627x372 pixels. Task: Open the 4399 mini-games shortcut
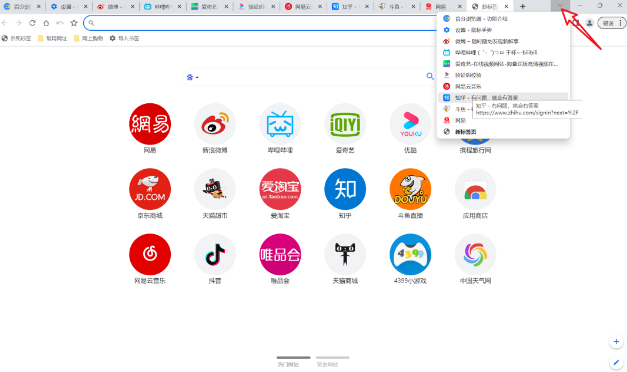click(410, 254)
